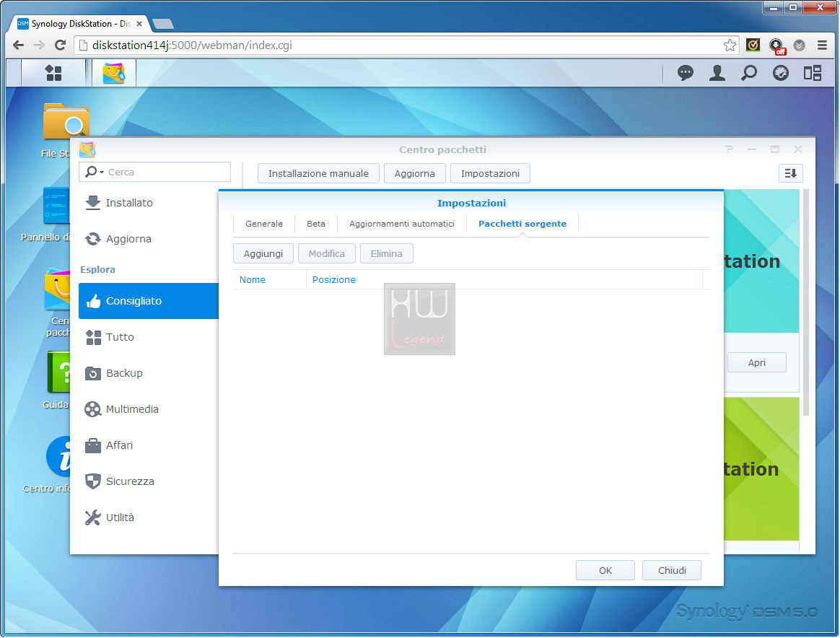Switch to Pacchetti sorgente tab

[522, 224]
